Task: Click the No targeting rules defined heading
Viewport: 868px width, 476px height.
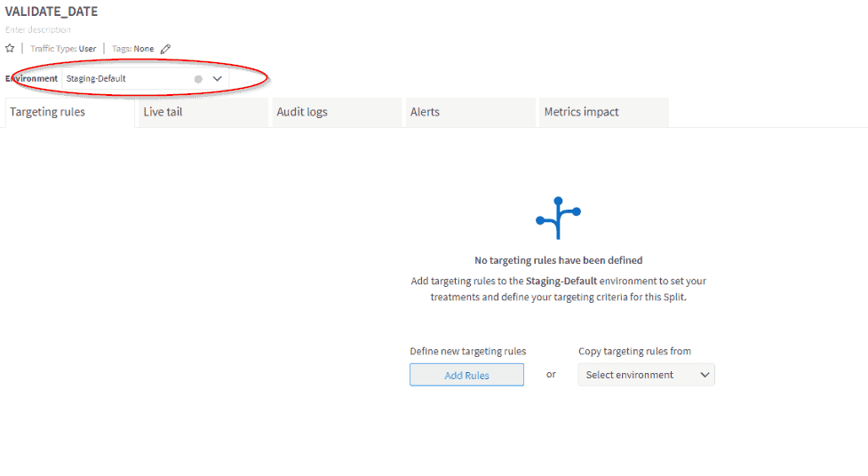Action: [559, 260]
